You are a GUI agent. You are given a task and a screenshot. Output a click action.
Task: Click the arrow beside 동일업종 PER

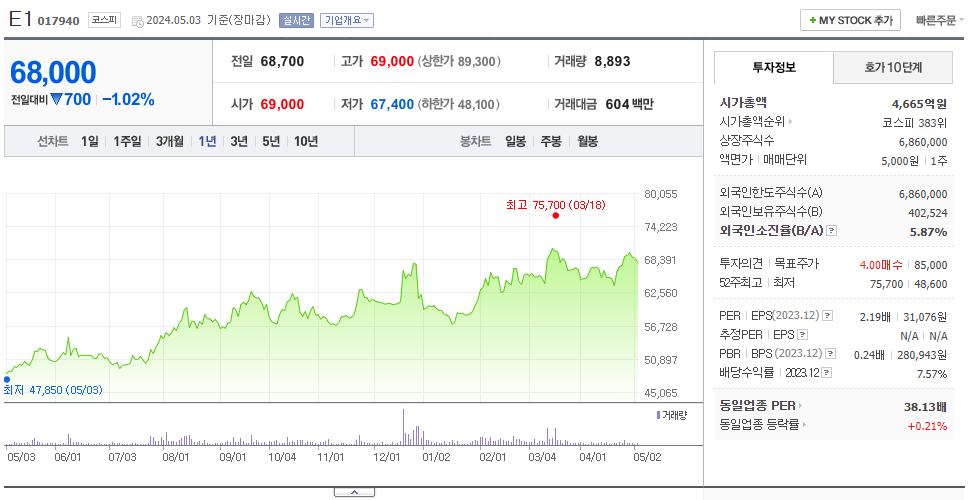[x=800, y=406]
